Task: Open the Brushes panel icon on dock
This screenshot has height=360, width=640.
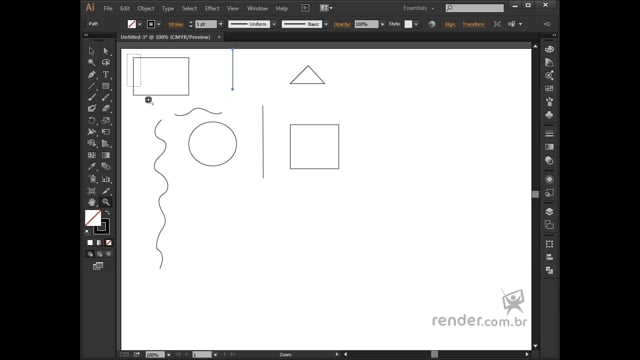Action: (x=549, y=102)
